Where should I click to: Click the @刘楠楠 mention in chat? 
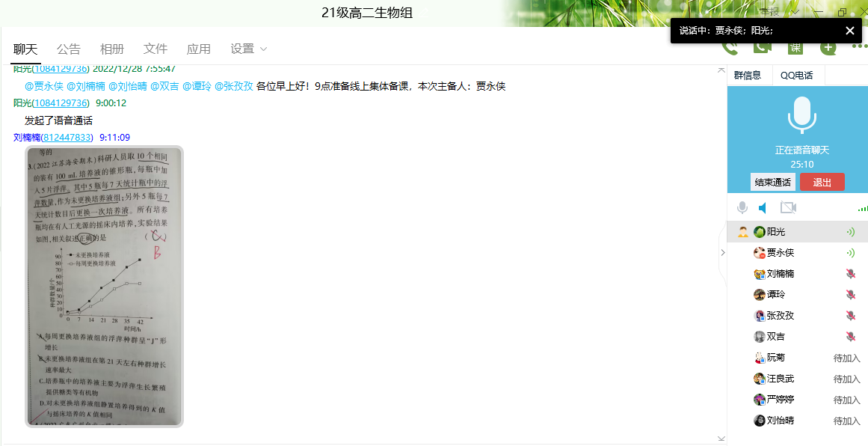point(86,86)
